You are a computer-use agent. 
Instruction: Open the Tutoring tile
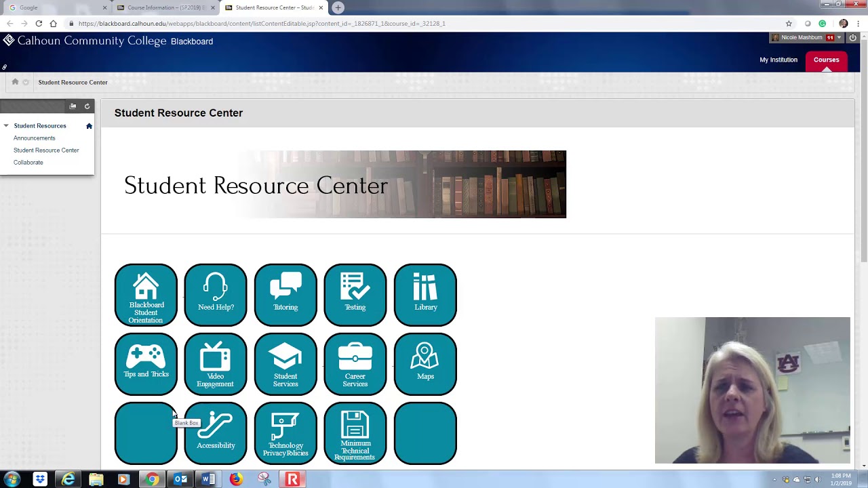coord(285,295)
